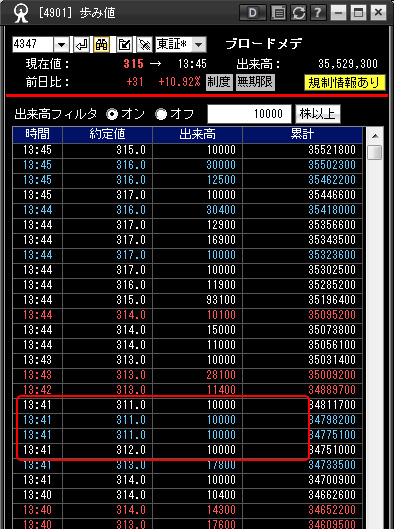Click the crossed-out pencil icon next to market selector
This screenshot has width=394, height=529.
coord(145,45)
